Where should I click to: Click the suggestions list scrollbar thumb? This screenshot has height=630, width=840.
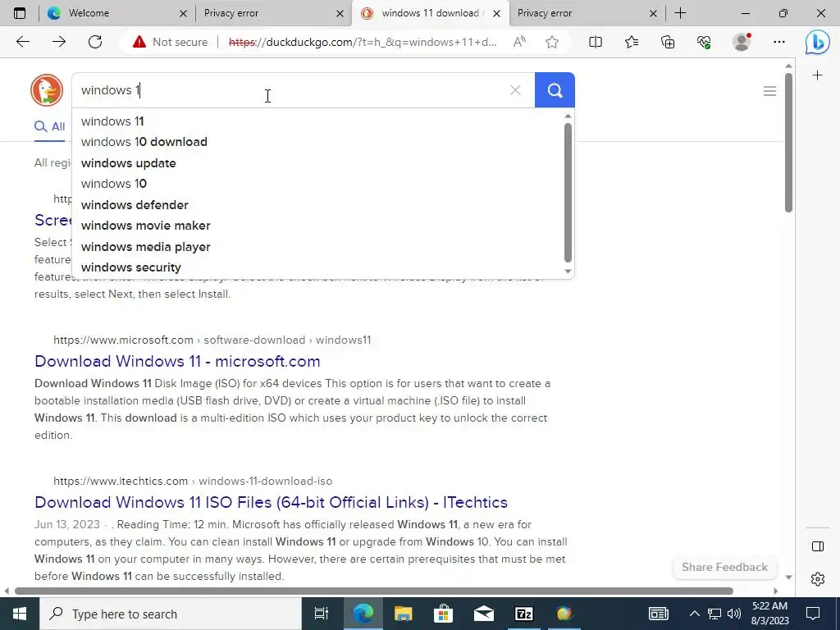click(x=568, y=193)
